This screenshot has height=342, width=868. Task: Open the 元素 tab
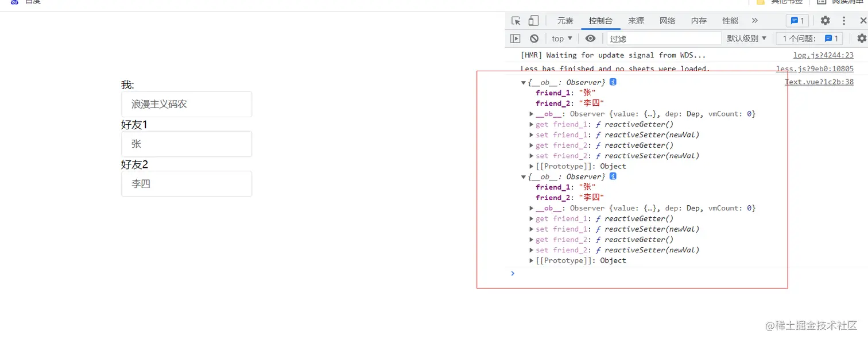coord(565,21)
